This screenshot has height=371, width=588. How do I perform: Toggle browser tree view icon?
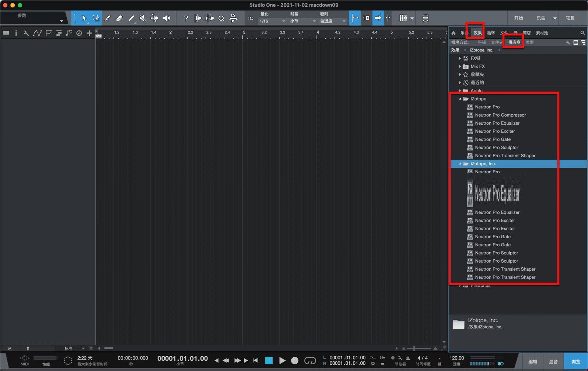tap(583, 42)
